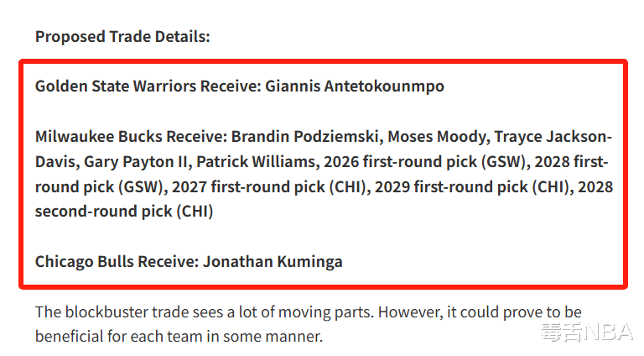Click the name Brandin Podziemski
644x356 pixels.
click(304, 137)
